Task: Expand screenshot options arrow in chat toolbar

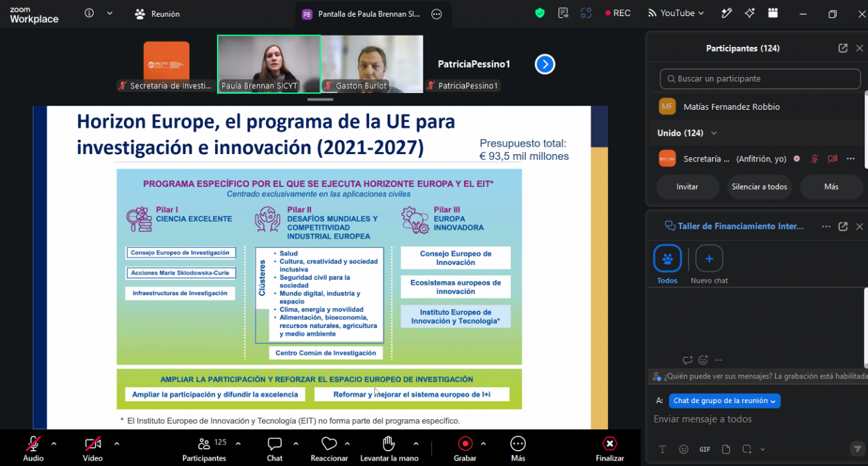Action: 762,449
